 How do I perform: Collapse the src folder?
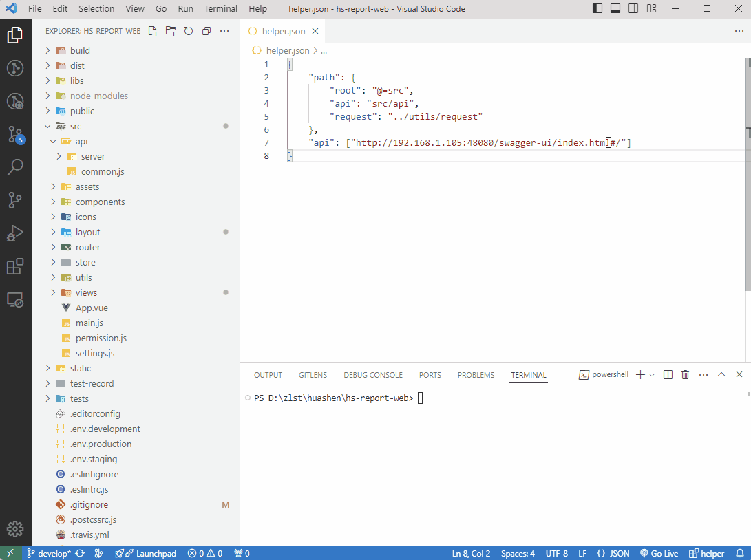pos(136,126)
